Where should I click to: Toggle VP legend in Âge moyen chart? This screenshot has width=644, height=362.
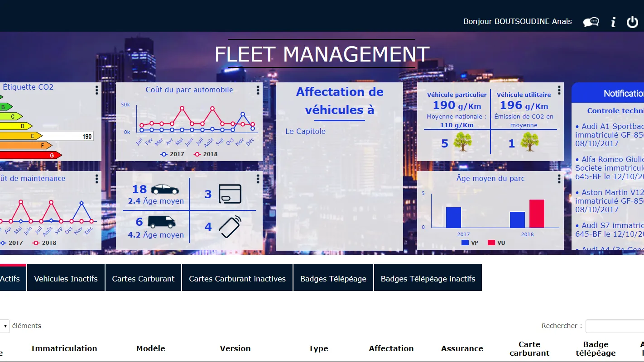click(x=470, y=243)
